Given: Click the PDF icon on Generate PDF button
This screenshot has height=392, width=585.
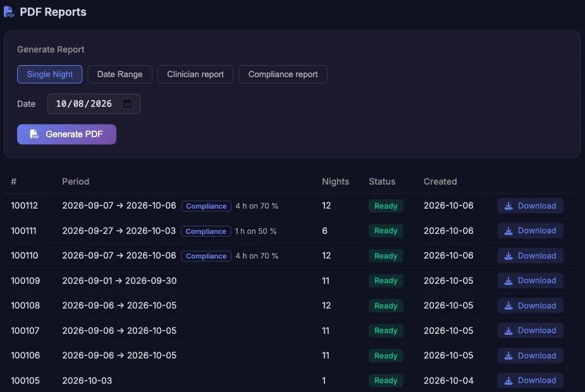Looking at the screenshot, I should click(x=34, y=134).
